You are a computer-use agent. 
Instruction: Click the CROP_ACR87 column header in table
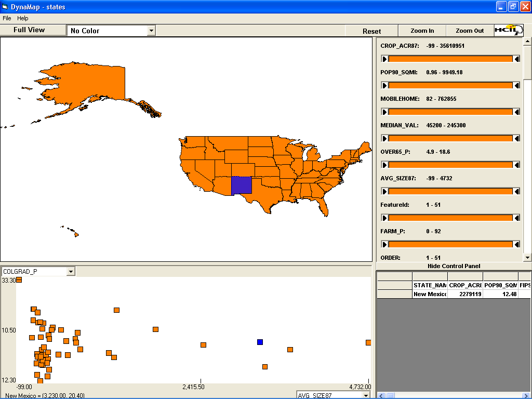click(x=465, y=285)
